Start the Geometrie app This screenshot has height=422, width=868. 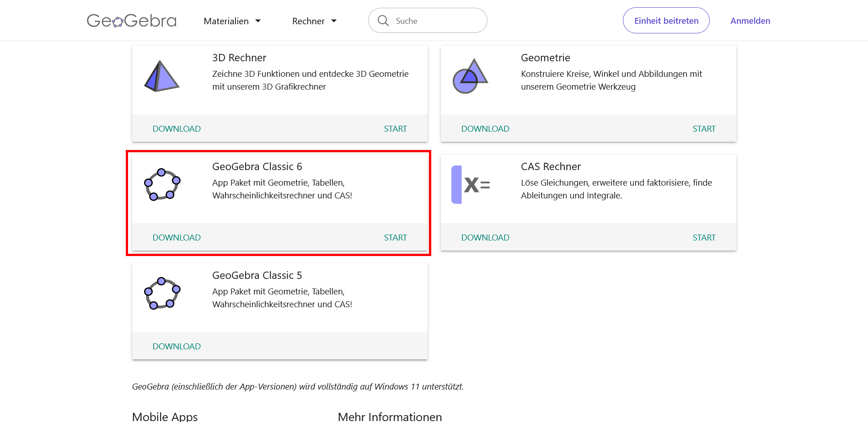(x=704, y=129)
